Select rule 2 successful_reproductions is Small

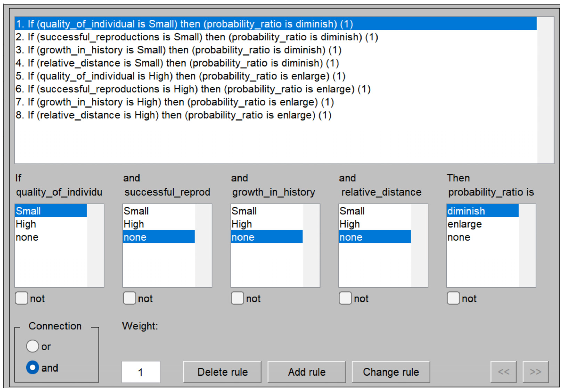(196, 37)
